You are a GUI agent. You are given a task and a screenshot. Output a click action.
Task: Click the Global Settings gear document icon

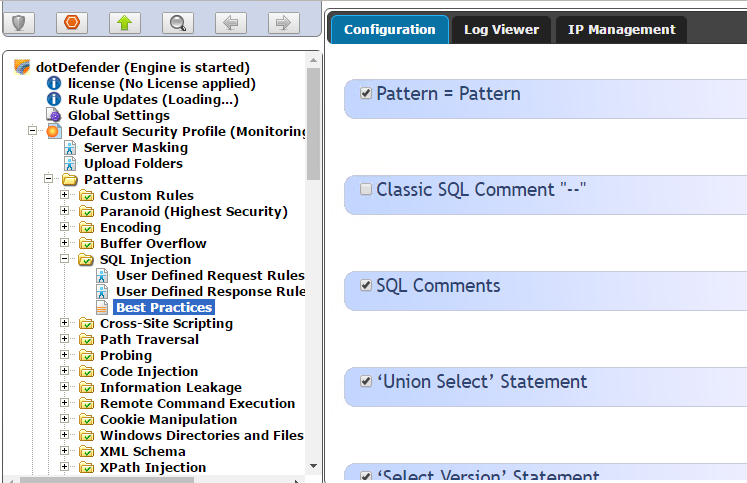(54, 115)
